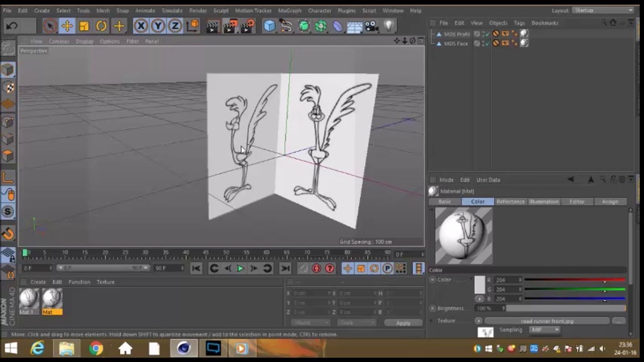The image size is (644, 362).
Task: Open the Simulate menu
Action: point(172,11)
